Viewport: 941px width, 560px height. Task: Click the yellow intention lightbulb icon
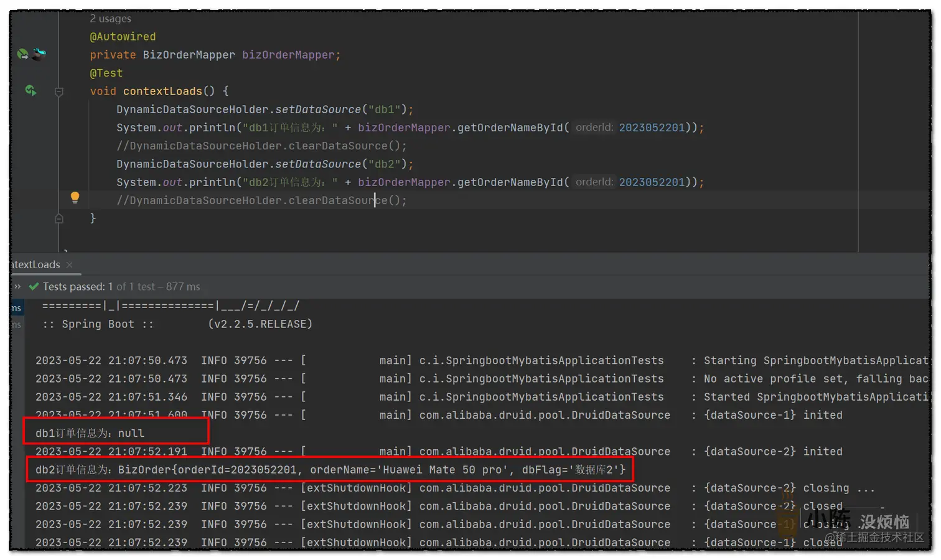pos(75,198)
